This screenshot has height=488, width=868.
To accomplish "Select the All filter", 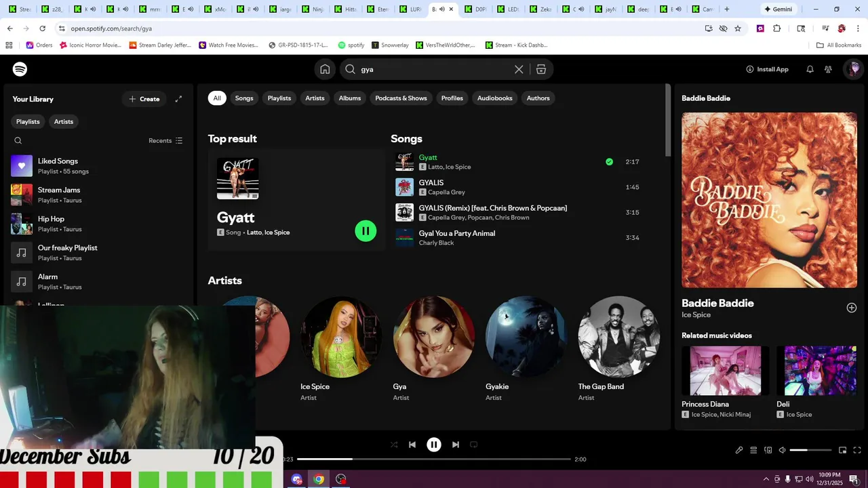I will 217,98.
